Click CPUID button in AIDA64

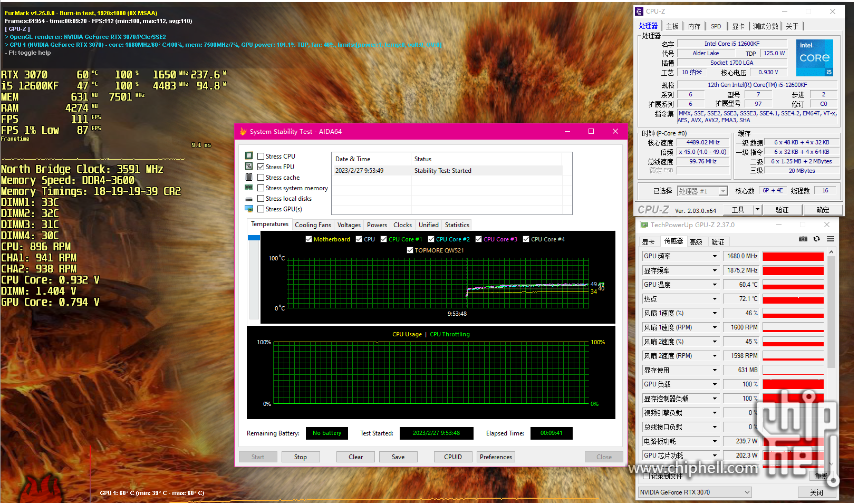point(453,457)
